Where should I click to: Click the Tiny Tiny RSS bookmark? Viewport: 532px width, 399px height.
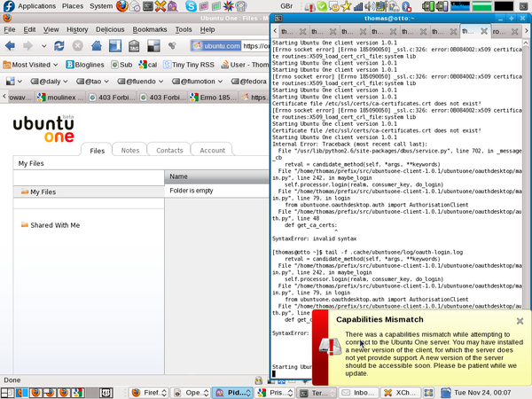click(x=189, y=65)
